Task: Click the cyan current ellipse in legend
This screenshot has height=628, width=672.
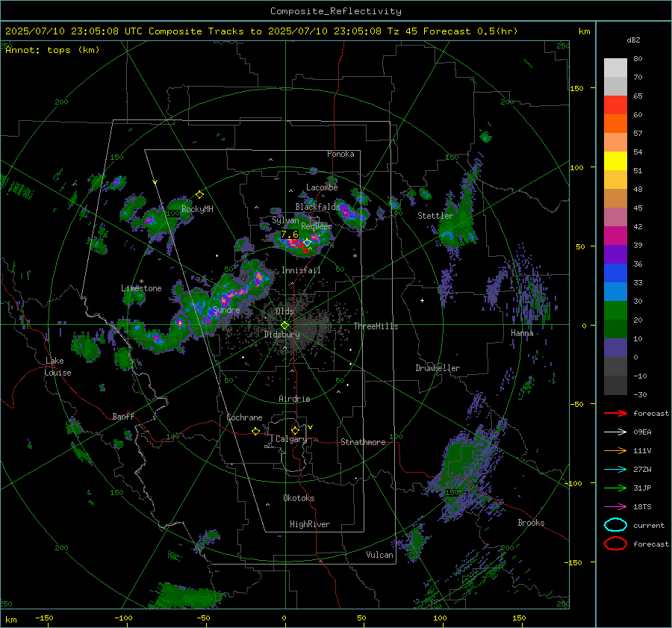Action: [x=615, y=525]
